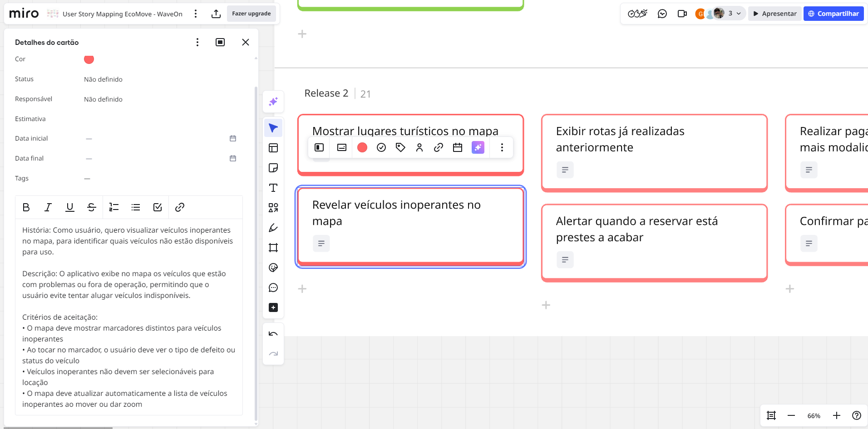Screen dimensions: 868x429
Task: Export the board using upload icon
Action: pos(216,14)
